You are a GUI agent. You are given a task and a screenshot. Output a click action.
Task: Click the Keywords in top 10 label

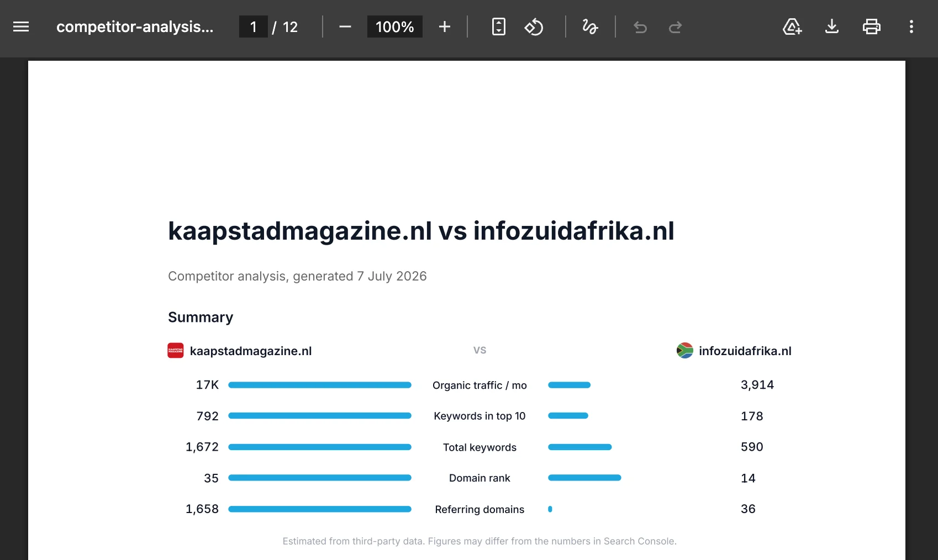(x=479, y=416)
